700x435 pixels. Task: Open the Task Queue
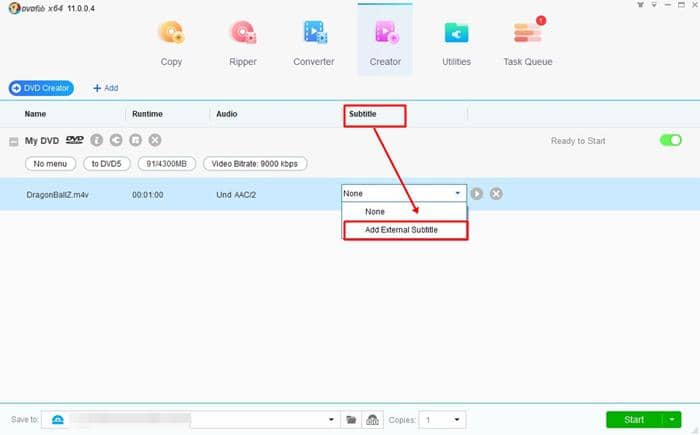pos(528,42)
